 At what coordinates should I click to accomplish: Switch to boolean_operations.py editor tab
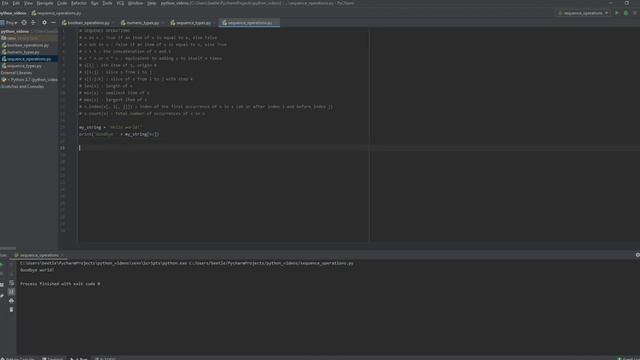coord(87,23)
